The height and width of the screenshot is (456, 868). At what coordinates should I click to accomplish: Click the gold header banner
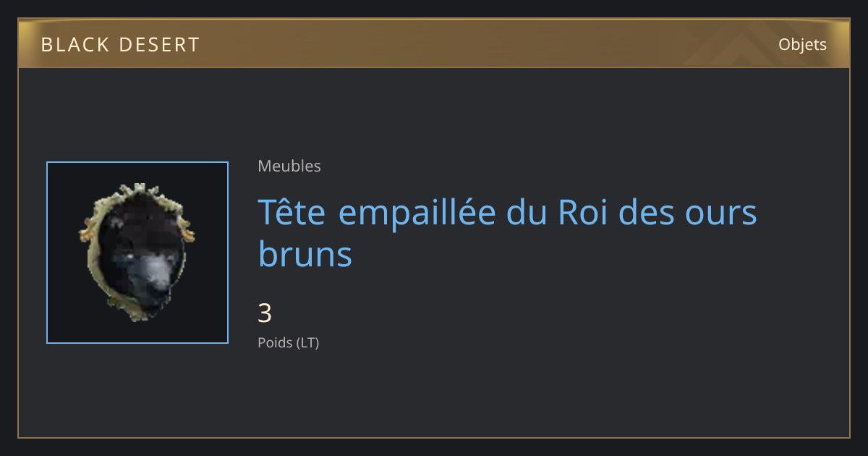(x=434, y=43)
